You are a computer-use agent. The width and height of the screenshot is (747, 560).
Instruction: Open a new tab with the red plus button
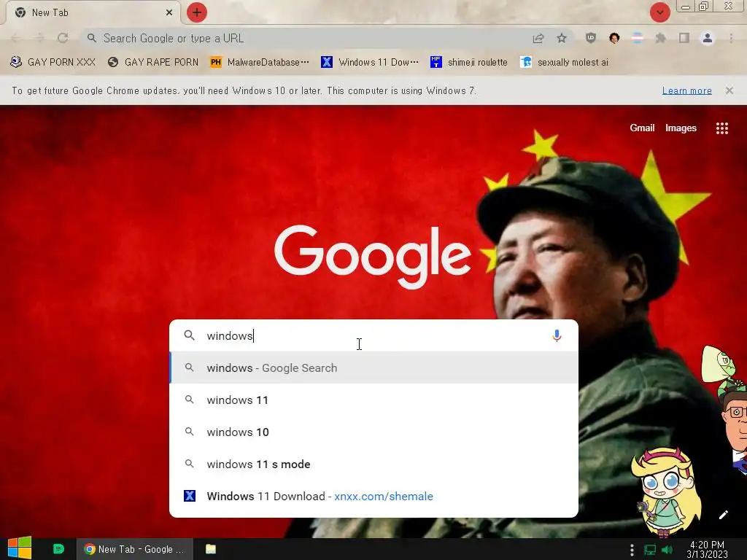197,12
